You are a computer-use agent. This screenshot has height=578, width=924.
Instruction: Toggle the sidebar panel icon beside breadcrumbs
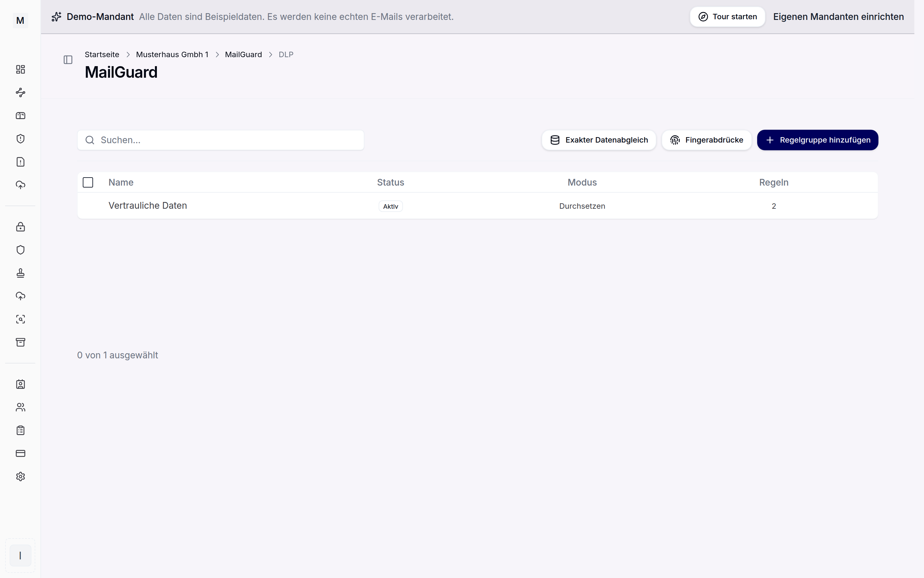coord(68,60)
